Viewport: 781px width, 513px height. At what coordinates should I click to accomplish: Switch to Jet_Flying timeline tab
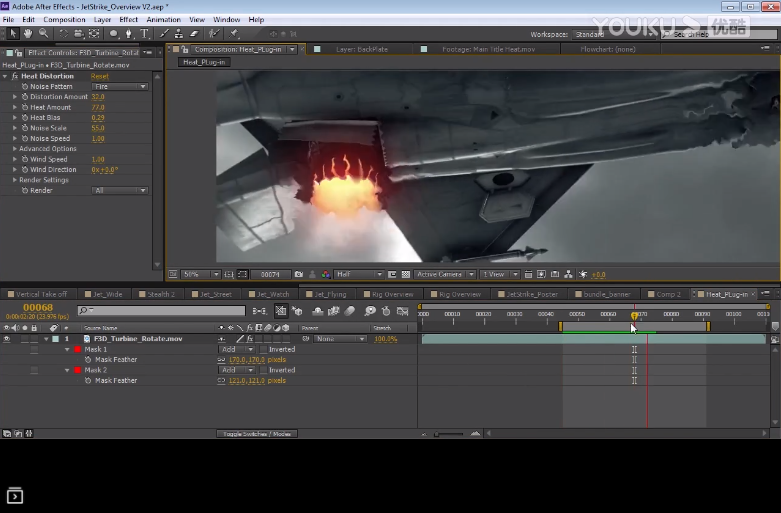(x=330, y=294)
